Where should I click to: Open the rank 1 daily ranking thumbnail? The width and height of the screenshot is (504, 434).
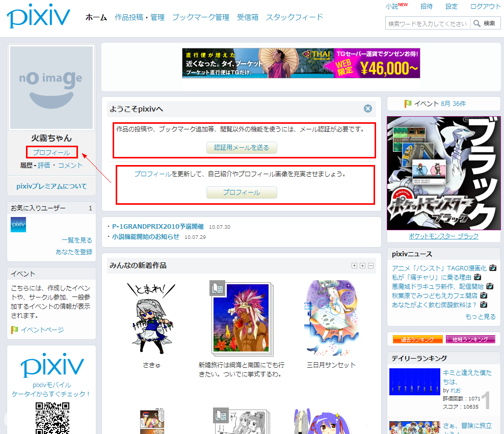tap(415, 382)
